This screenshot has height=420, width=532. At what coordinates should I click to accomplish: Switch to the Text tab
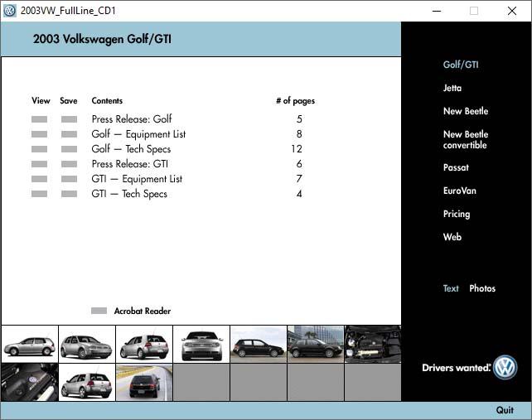point(451,288)
